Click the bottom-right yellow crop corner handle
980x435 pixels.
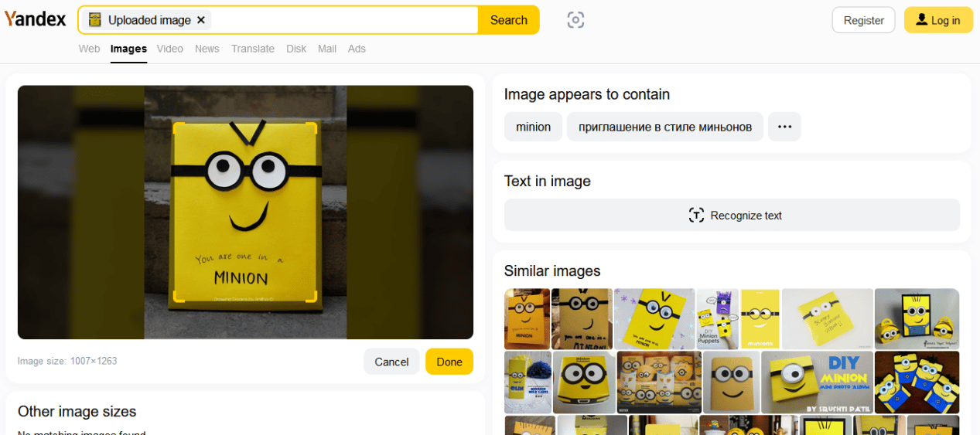point(311,295)
